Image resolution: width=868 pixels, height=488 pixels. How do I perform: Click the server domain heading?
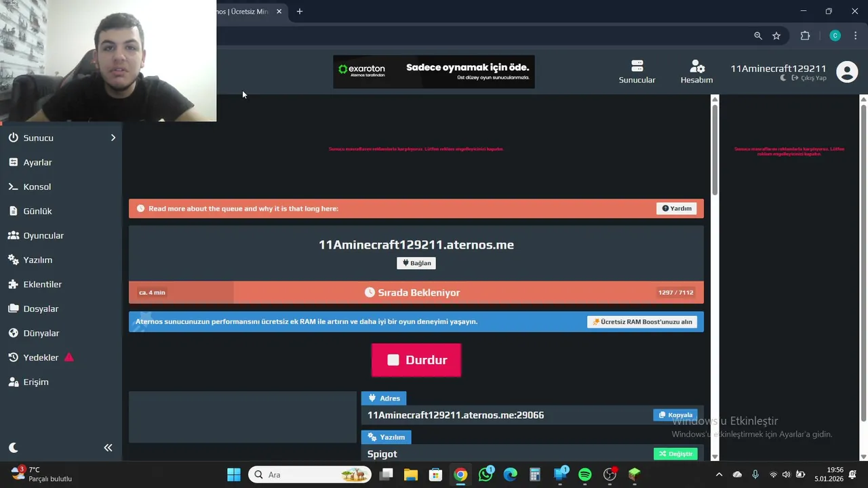tap(416, 245)
